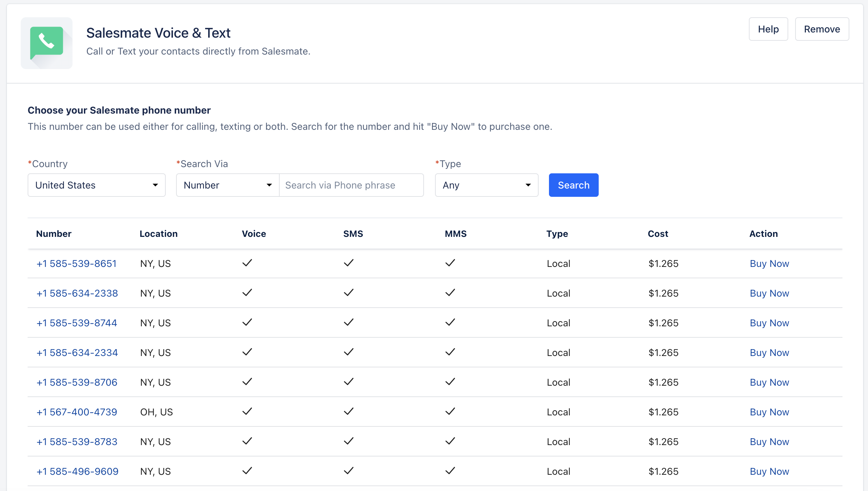868x491 pixels.
Task: Click the Voice checkmark for +1 585-539-8706
Action: 247,382
